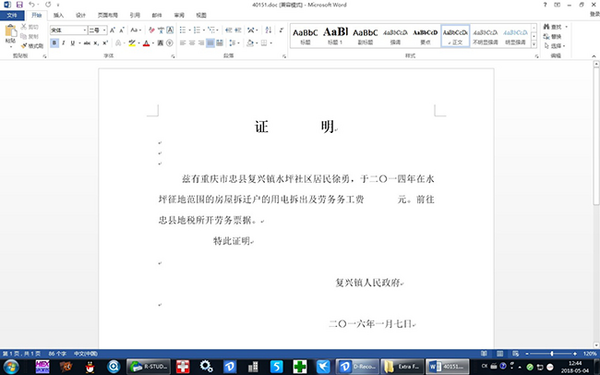The height and width of the screenshot is (375, 600).
Task: Toggle Bold formatting button
Action: point(54,43)
